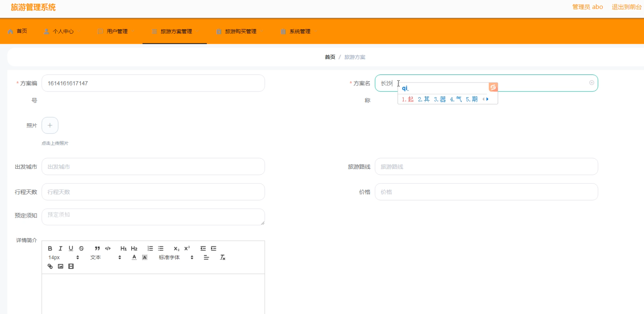644x314 pixels.
Task: Open the 文本 heading style dropdown
Action: (106, 257)
